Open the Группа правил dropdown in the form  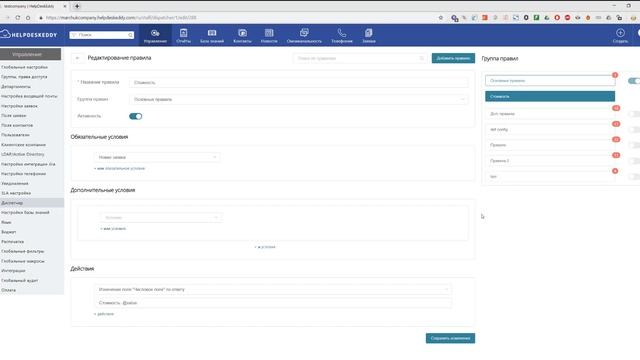tap(299, 99)
